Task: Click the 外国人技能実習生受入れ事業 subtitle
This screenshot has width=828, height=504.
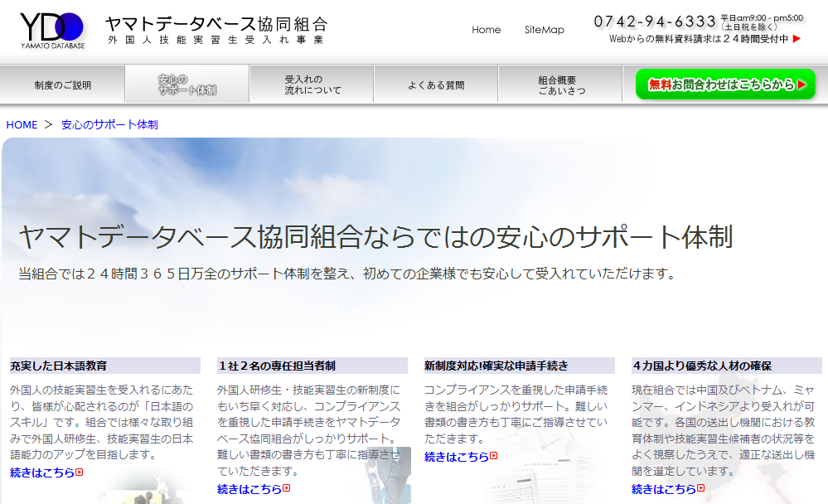Action: [215, 40]
